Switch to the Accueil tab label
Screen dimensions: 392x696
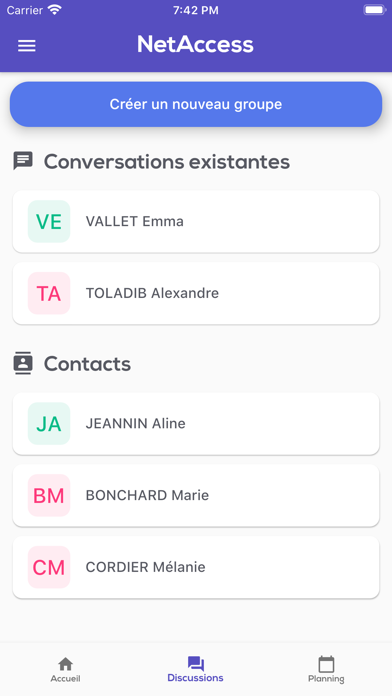[65, 679]
